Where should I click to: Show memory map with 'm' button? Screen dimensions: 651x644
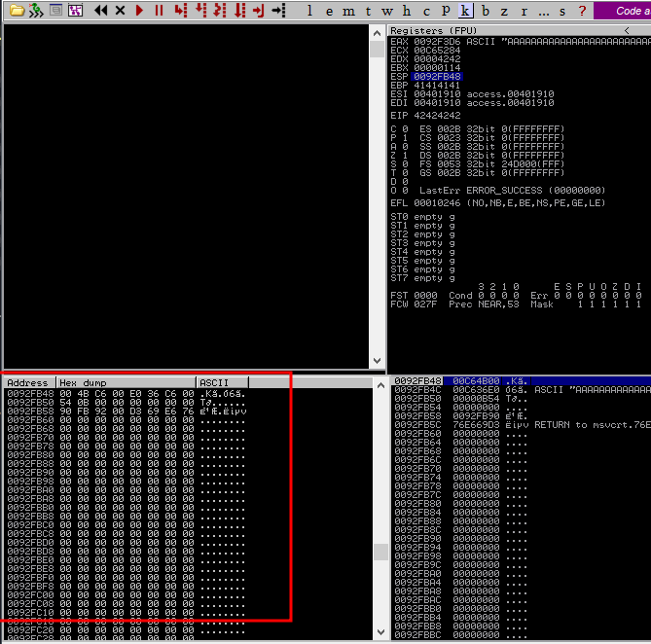[349, 11]
